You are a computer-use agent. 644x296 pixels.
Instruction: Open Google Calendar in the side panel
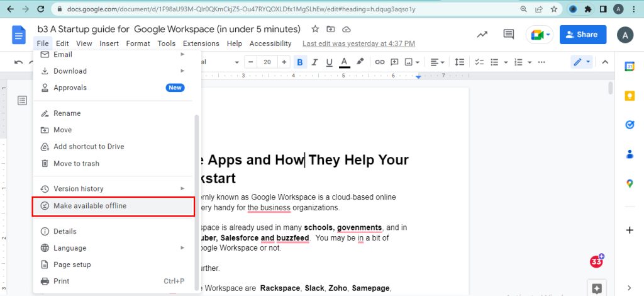point(630,67)
